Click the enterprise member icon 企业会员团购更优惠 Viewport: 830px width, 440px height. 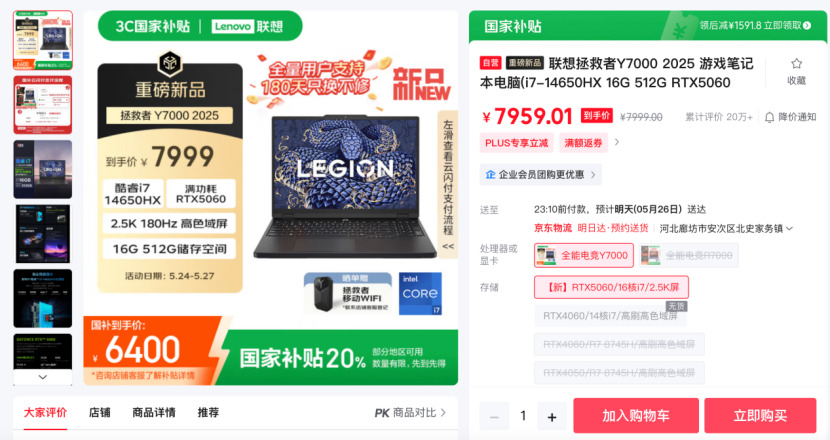click(x=490, y=175)
